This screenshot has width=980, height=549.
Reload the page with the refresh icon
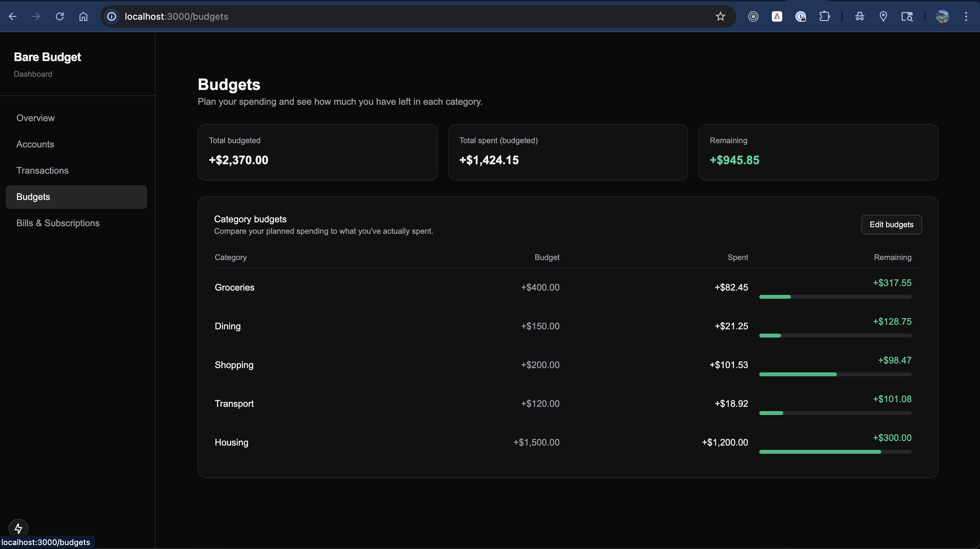[x=59, y=16]
